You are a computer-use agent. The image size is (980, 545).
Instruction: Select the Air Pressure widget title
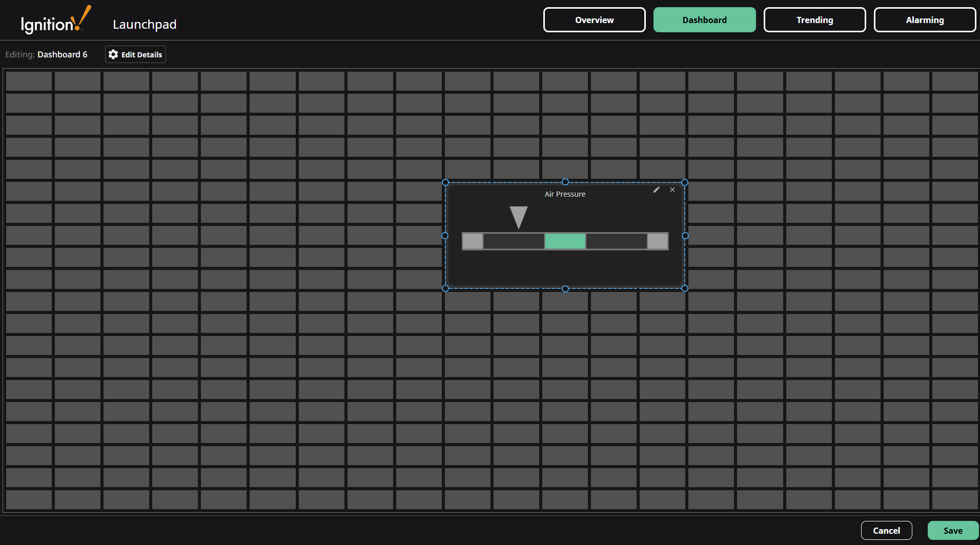click(564, 194)
